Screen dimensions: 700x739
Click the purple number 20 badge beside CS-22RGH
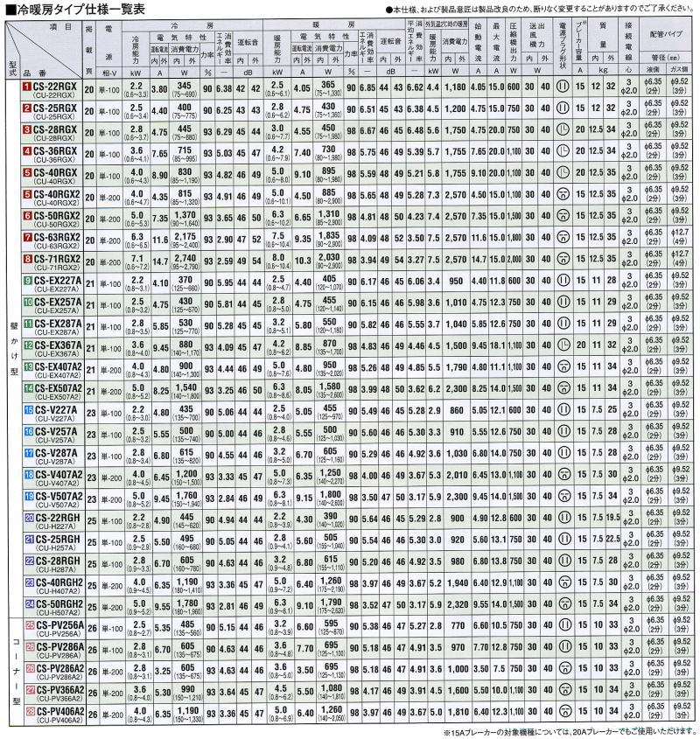[29, 518]
